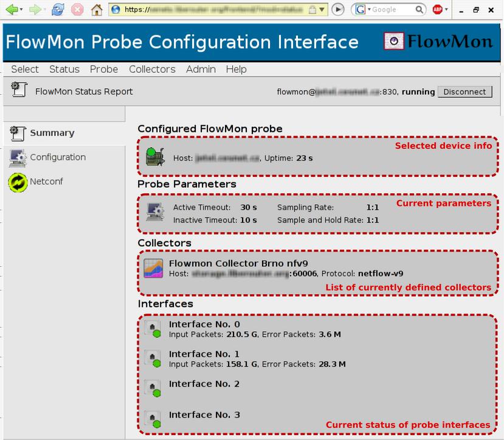The image size is (504, 440).
Task: Click the FlowMon Status Report scroll icon
Action: click(x=19, y=89)
